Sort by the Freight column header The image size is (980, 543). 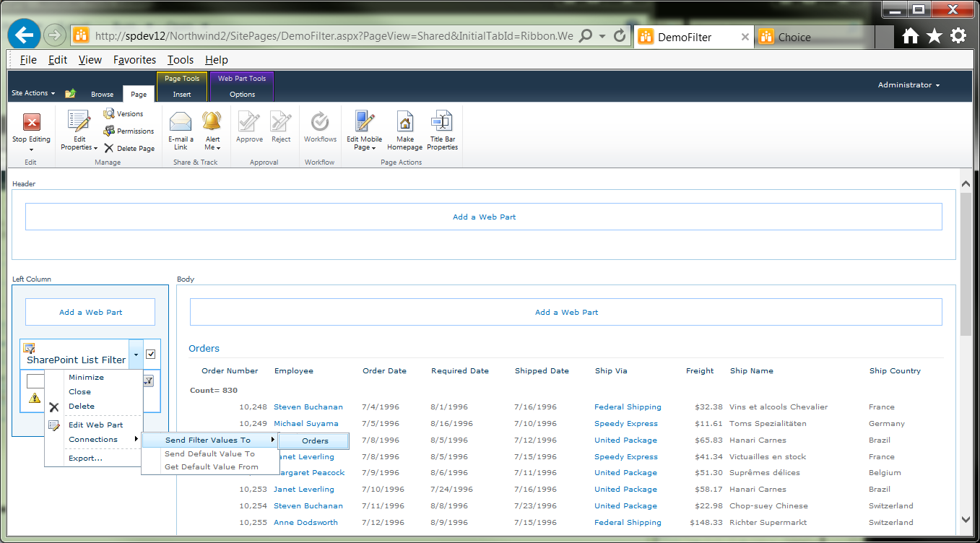click(700, 370)
